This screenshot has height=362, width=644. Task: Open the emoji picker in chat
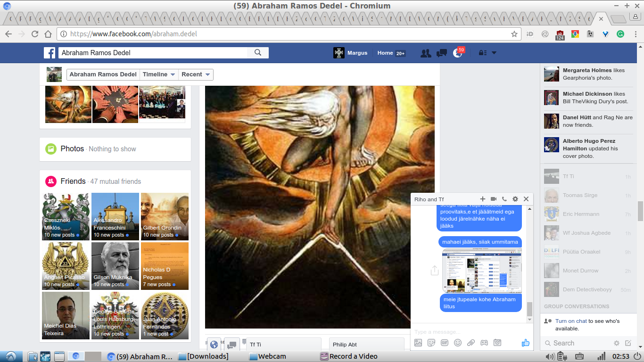(x=458, y=343)
